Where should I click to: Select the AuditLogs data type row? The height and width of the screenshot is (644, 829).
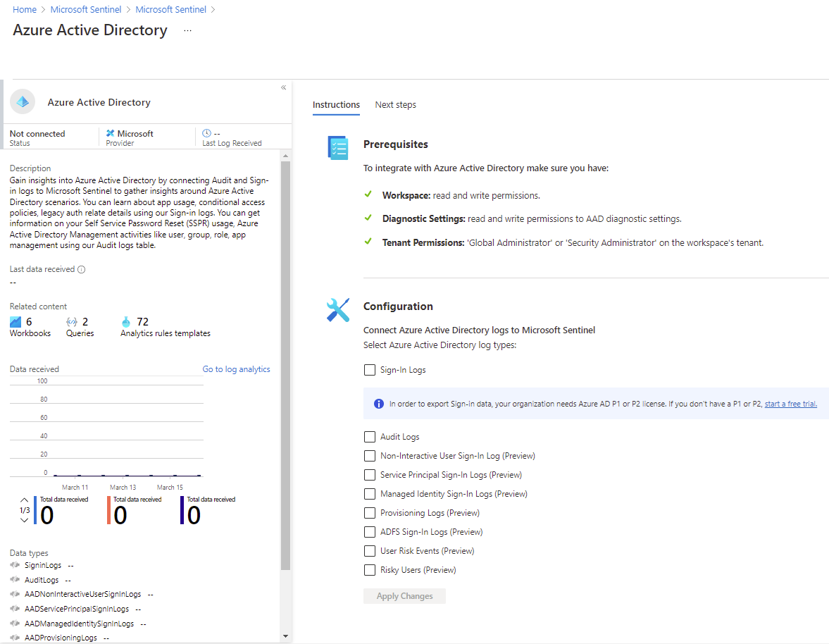coord(40,580)
